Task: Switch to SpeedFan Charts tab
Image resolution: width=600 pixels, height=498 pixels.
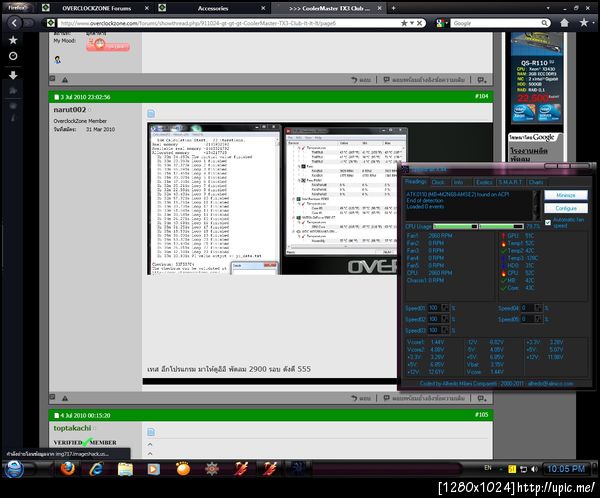Action: (x=536, y=182)
